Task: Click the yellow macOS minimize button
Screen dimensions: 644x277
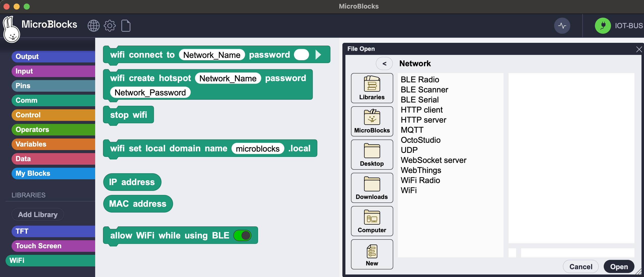Action: pyautogui.click(x=17, y=7)
